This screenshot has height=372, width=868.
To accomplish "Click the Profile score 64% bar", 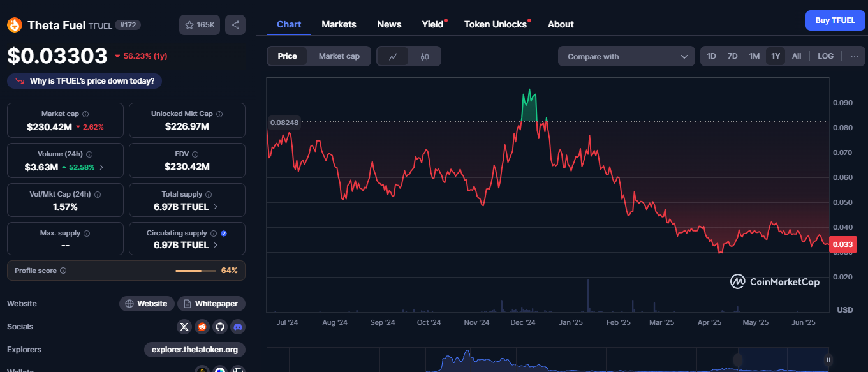I will click(x=196, y=271).
